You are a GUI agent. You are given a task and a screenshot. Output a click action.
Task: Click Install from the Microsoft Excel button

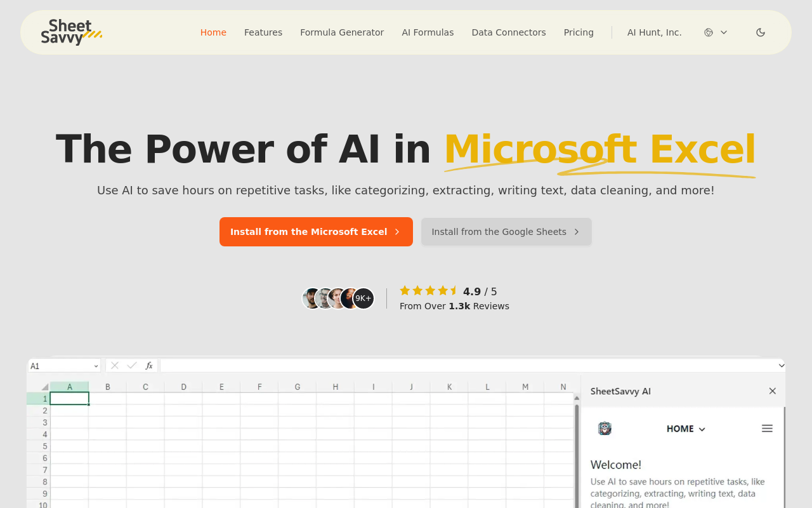coord(316,232)
